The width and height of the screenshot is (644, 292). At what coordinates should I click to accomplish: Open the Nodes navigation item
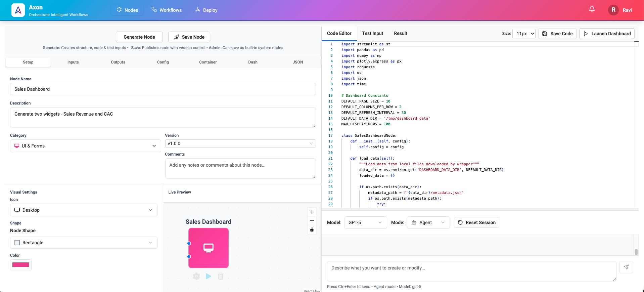pos(127,10)
